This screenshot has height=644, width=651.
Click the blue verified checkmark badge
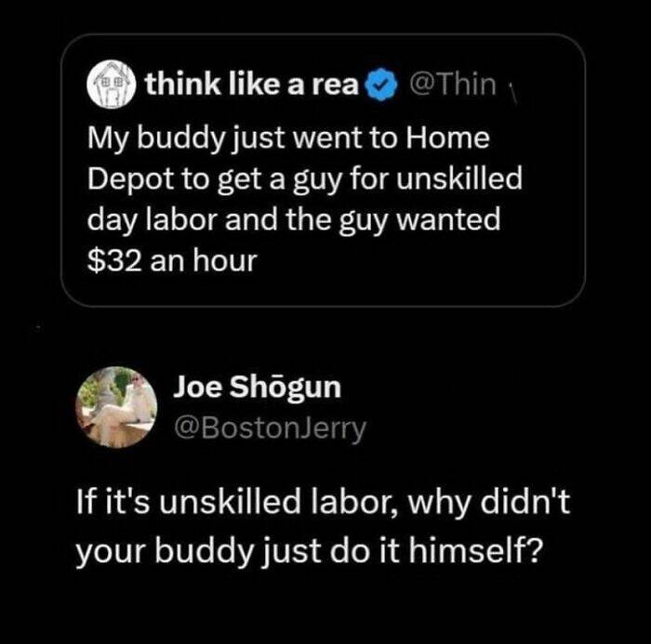tap(381, 87)
